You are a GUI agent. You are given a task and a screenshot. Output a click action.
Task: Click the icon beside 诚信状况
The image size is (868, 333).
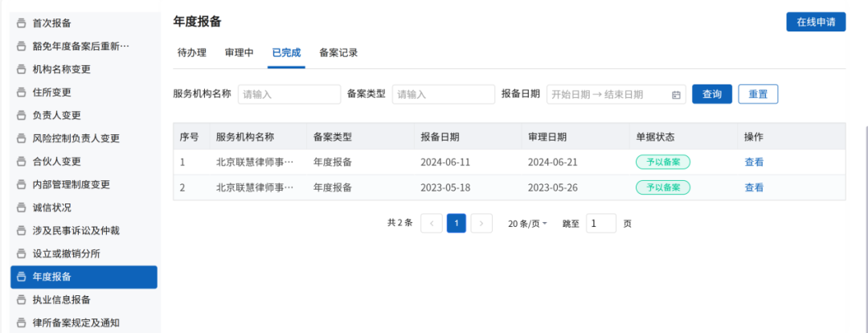pyautogui.click(x=22, y=208)
